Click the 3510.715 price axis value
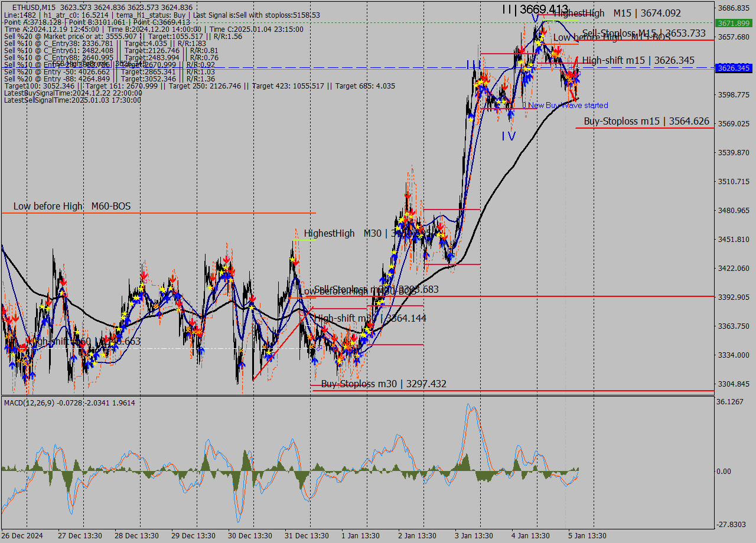The width and height of the screenshot is (756, 543). click(x=734, y=181)
